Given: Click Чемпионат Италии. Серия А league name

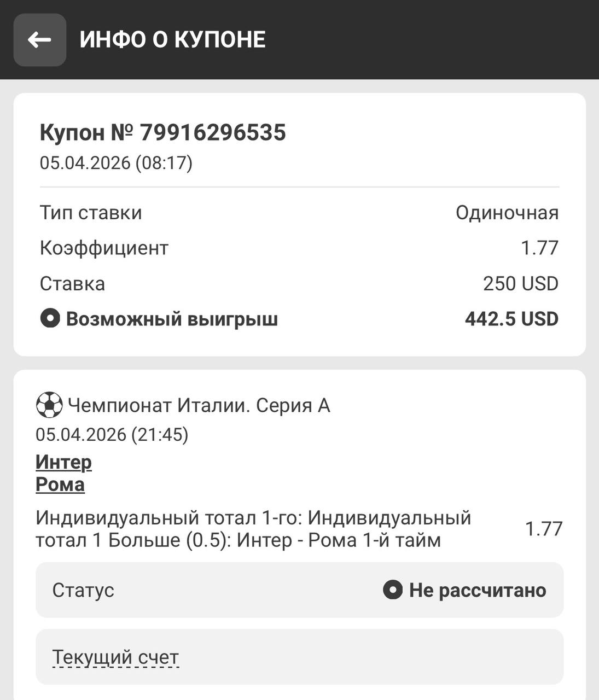Looking at the screenshot, I should (199, 405).
